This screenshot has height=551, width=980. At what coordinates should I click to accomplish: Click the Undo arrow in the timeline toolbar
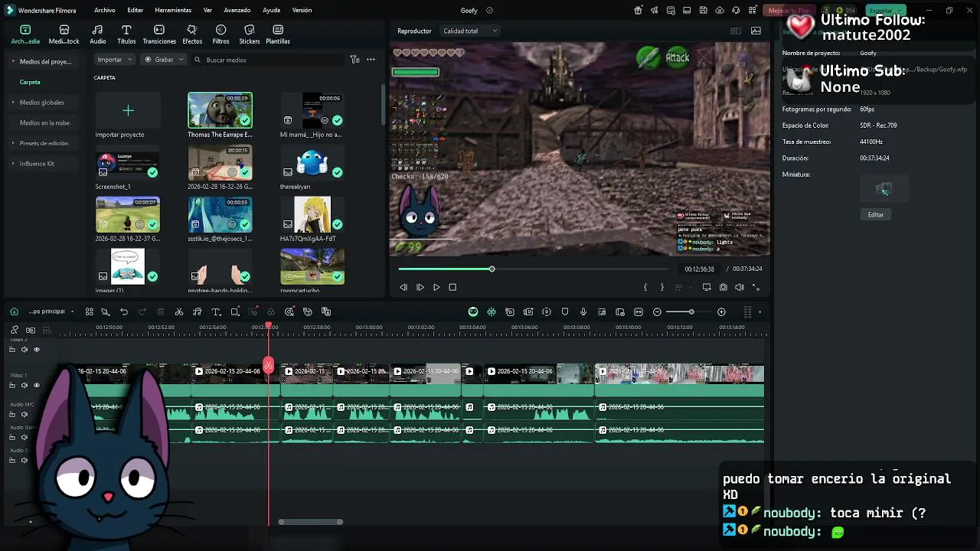click(x=124, y=311)
